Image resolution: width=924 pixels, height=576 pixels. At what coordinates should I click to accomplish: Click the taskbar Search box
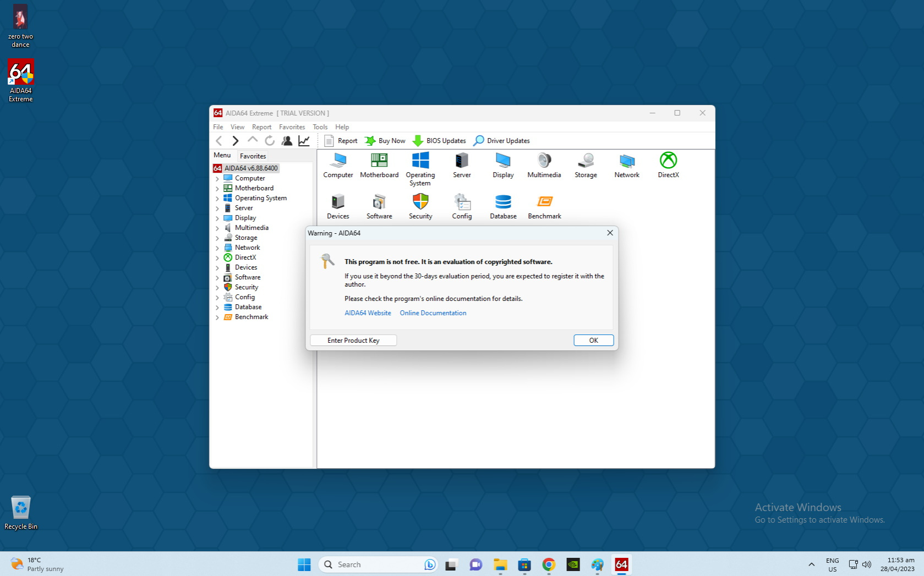tap(378, 564)
